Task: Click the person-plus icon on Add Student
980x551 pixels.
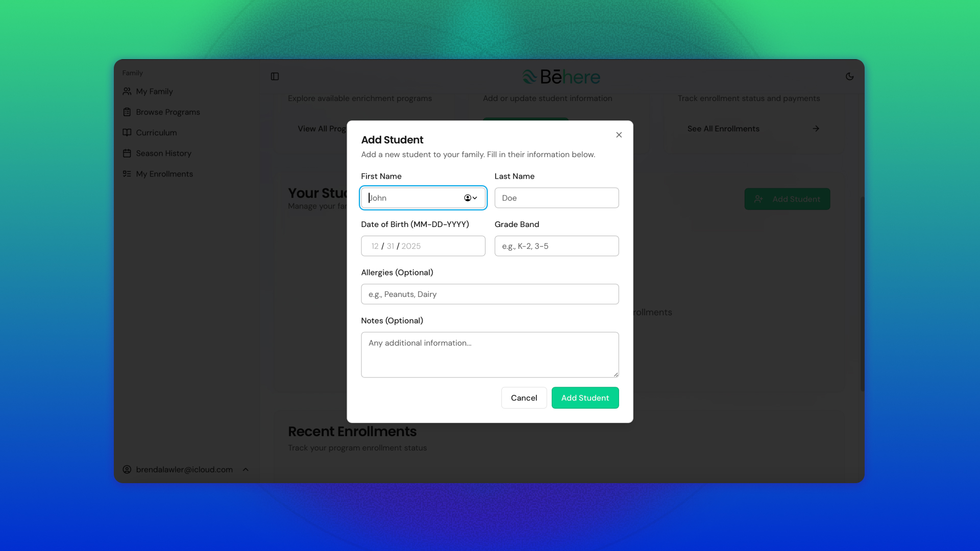Action: [757, 199]
